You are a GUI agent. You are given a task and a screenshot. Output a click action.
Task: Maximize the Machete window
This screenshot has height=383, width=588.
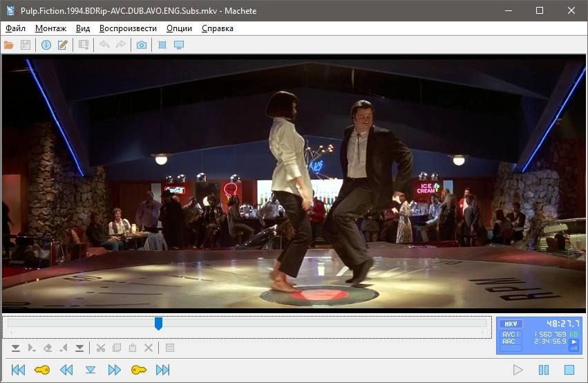pyautogui.click(x=539, y=10)
